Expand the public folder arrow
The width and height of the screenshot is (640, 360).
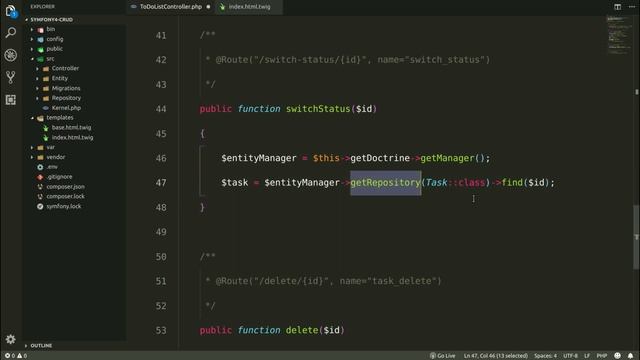click(32, 49)
